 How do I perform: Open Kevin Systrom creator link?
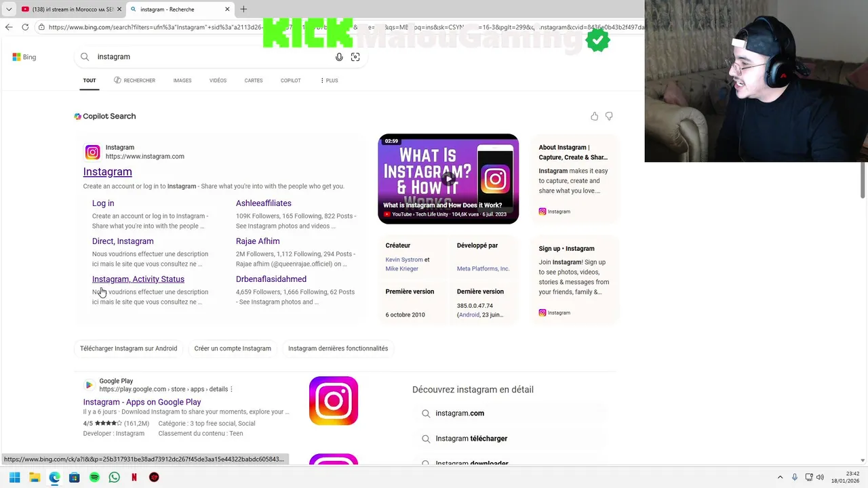click(404, 260)
